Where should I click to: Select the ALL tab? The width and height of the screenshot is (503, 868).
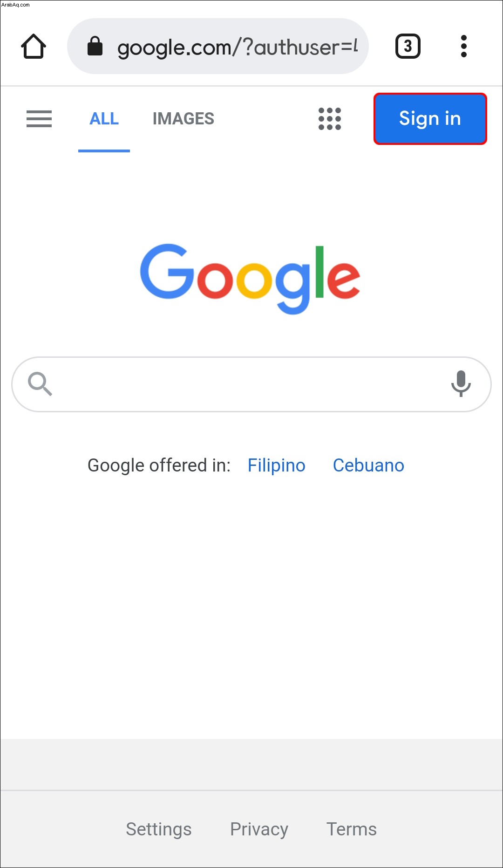pyautogui.click(x=104, y=119)
